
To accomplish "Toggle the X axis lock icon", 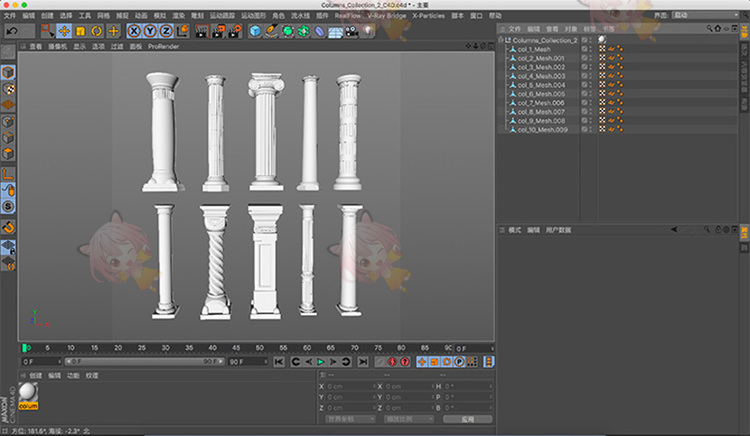I will point(134,31).
